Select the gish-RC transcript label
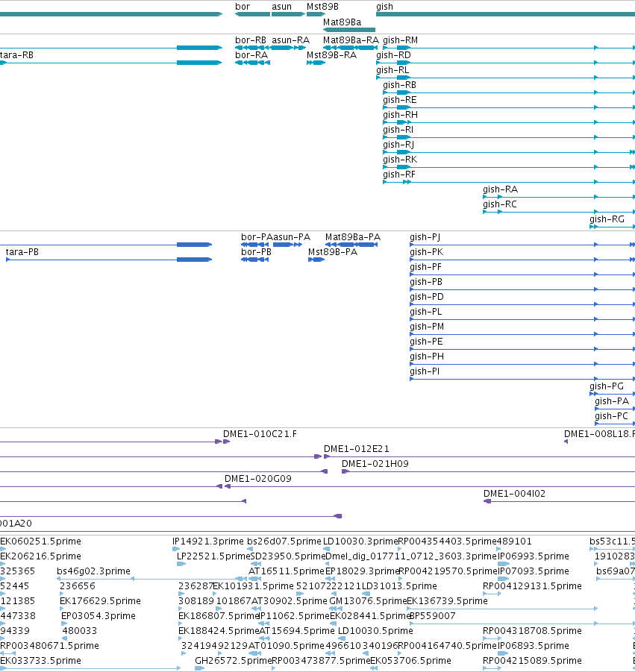The image size is (635, 672). 499,204
